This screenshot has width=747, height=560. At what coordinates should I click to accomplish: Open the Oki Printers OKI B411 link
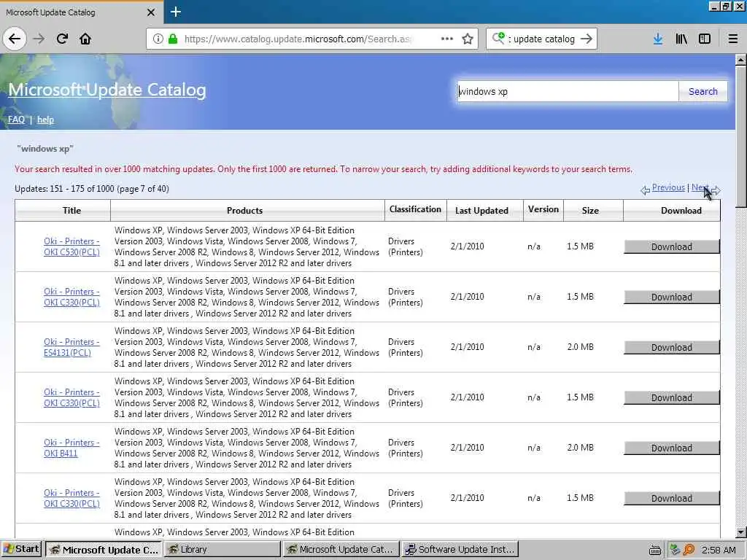[x=72, y=448]
